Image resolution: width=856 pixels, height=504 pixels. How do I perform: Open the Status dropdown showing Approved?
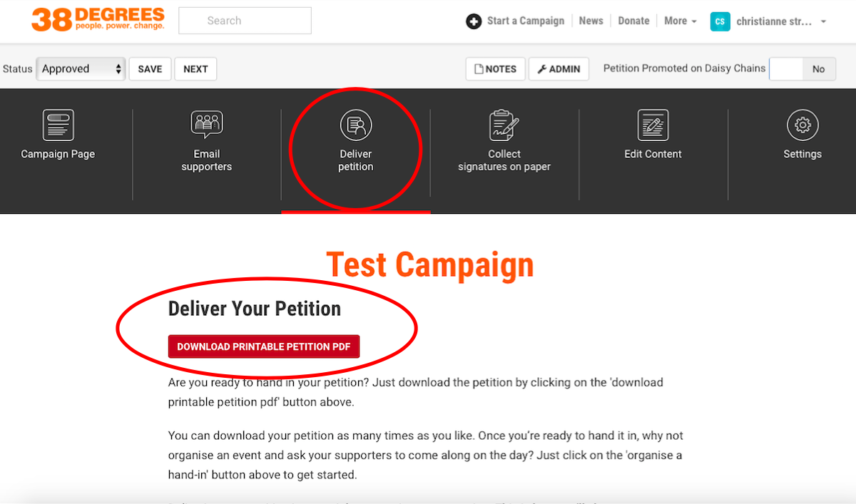pyautogui.click(x=81, y=69)
